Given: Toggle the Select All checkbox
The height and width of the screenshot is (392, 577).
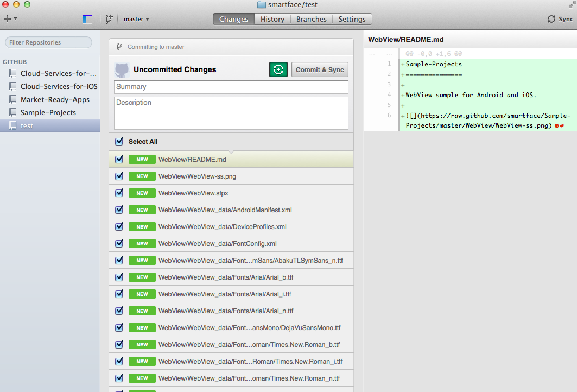Looking at the screenshot, I should coord(119,141).
